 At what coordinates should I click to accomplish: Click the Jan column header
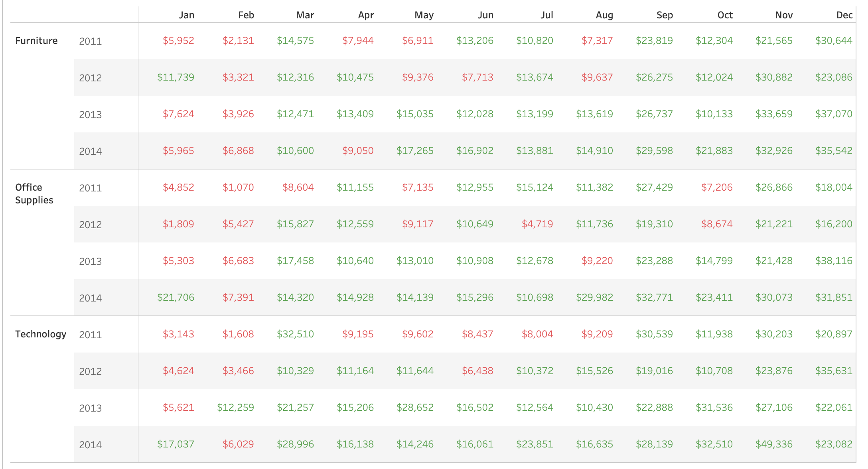[186, 15]
